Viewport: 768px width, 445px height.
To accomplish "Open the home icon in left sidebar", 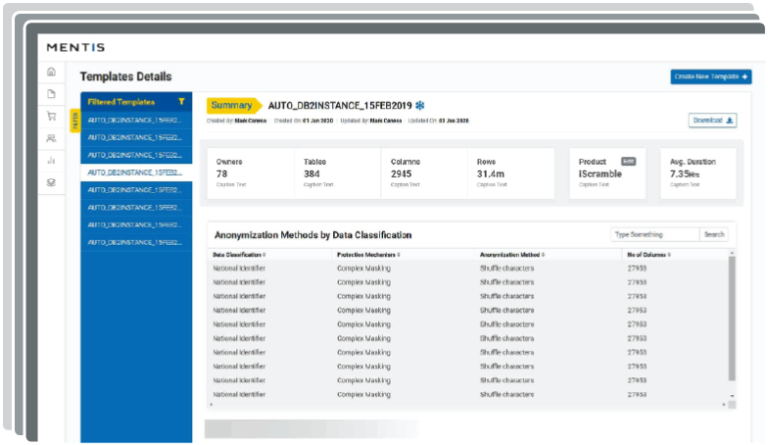I will pyautogui.click(x=51, y=72).
